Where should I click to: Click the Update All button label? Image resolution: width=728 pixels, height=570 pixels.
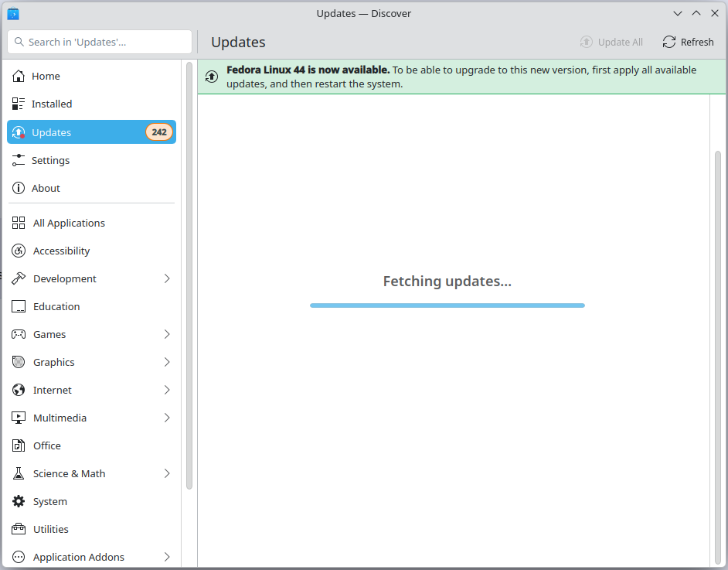pos(621,42)
